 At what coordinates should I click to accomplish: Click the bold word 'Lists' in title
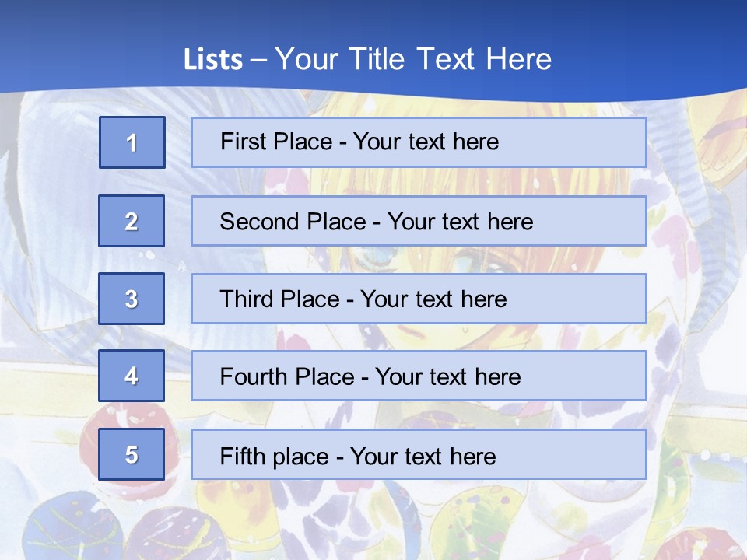tap(213, 60)
